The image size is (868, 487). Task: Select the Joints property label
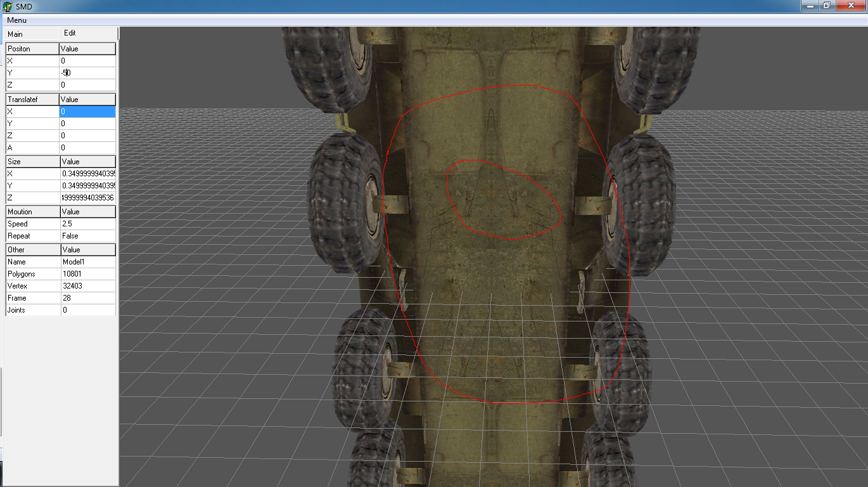33,310
